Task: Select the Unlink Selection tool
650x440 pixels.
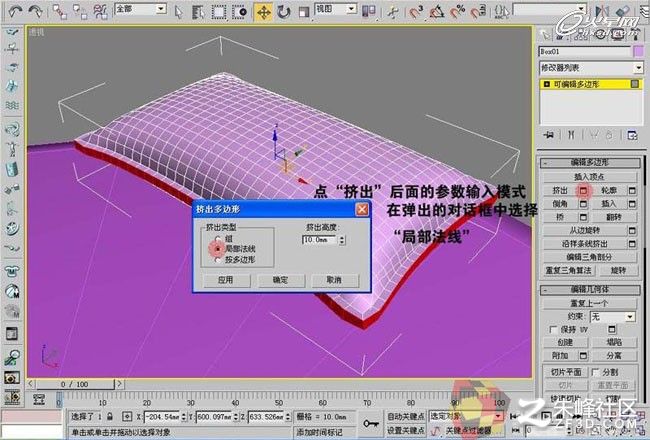Action: (80, 12)
